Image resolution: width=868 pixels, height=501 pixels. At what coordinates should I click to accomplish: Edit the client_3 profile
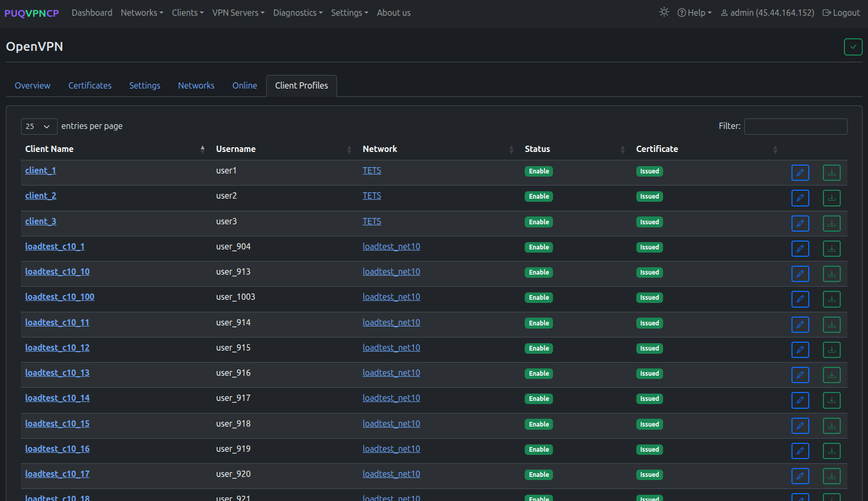800,223
